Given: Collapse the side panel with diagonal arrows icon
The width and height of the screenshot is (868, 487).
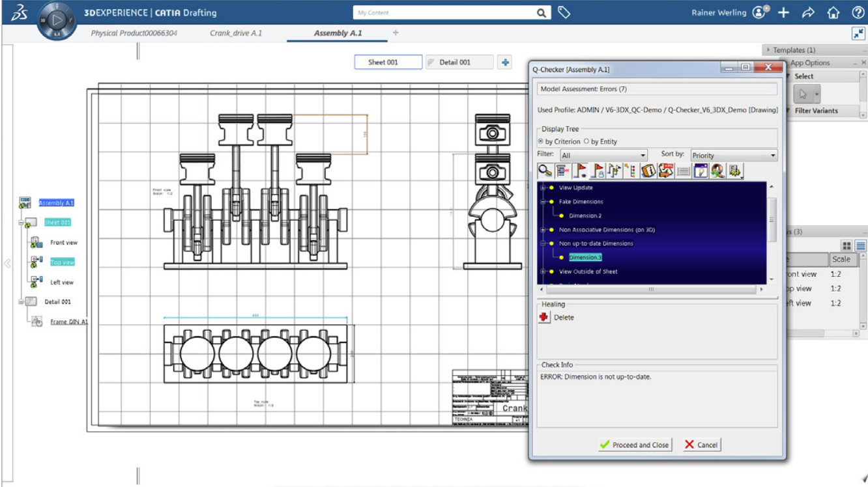Looking at the screenshot, I should pyautogui.click(x=858, y=33).
